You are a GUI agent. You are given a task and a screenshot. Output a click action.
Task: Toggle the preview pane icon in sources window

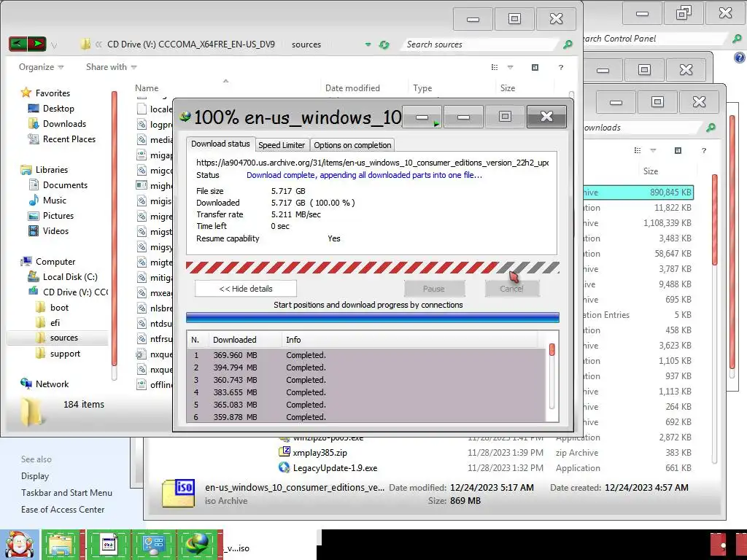[535, 68]
